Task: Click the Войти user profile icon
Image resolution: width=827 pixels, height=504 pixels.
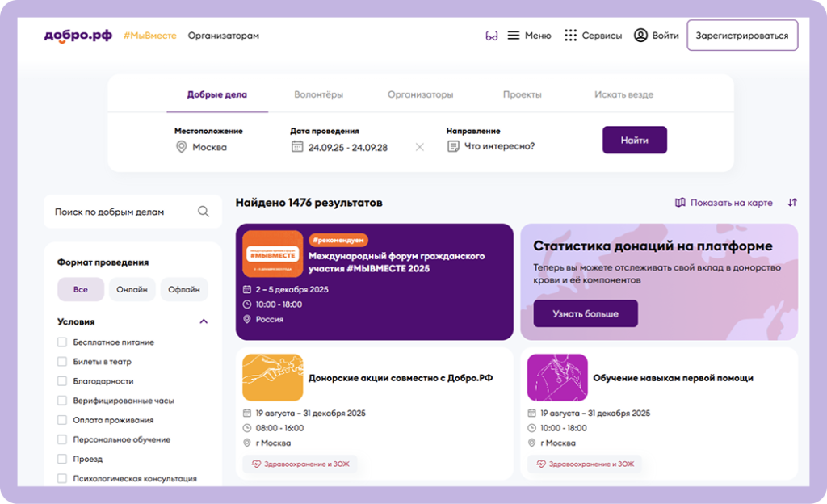Action: [x=640, y=36]
